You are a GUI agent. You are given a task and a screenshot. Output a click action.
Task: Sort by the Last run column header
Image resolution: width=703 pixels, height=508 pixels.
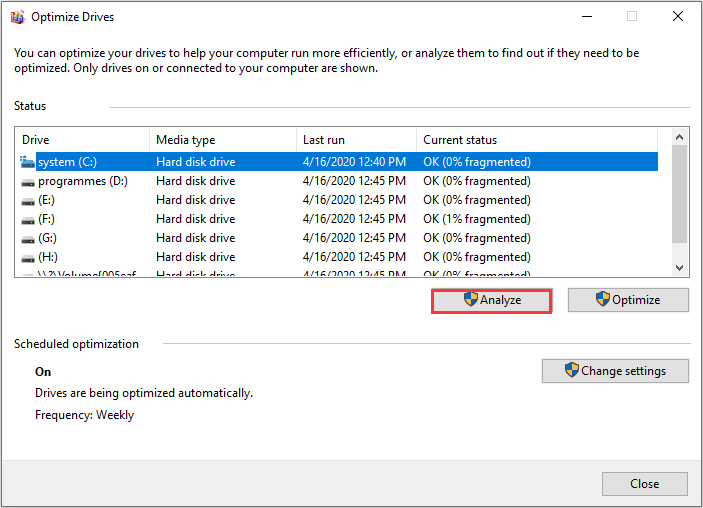pyautogui.click(x=356, y=140)
